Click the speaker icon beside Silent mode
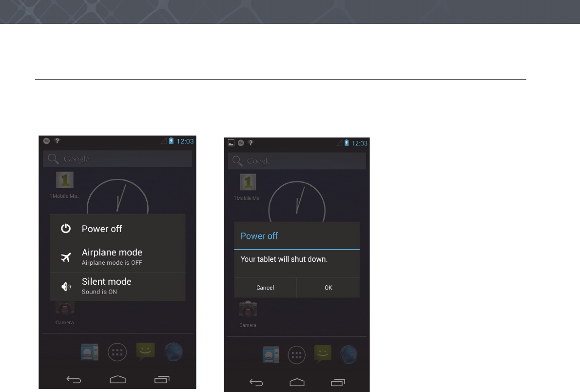Image resolution: width=580 pixels, height=392 pixels. [x=66, y=287]
